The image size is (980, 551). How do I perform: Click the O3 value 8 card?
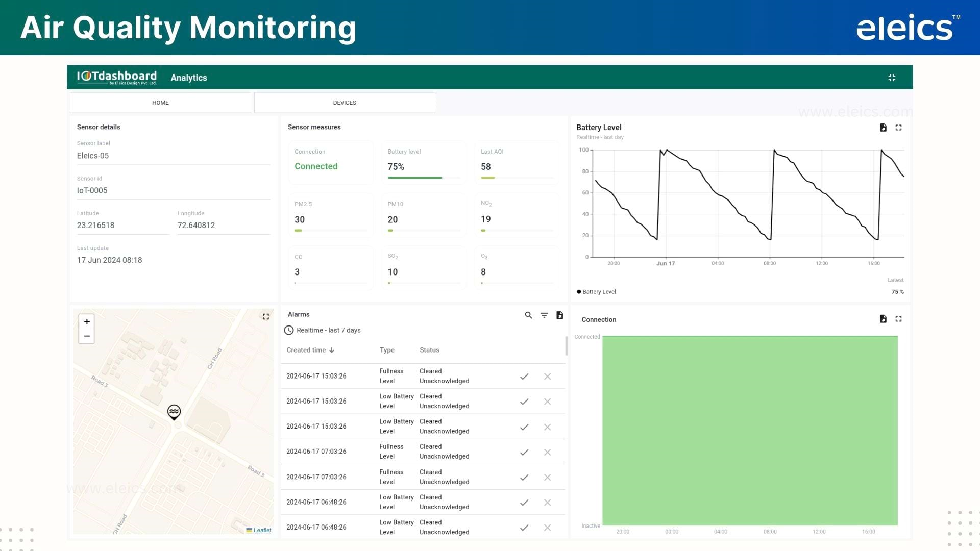(x=517, y=268)
